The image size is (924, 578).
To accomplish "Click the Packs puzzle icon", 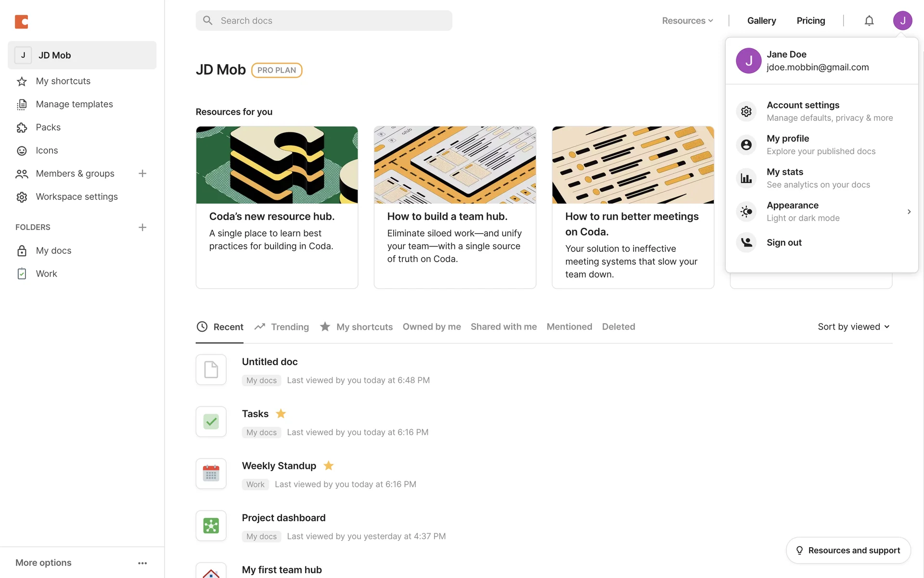I will tap(22, 128).
